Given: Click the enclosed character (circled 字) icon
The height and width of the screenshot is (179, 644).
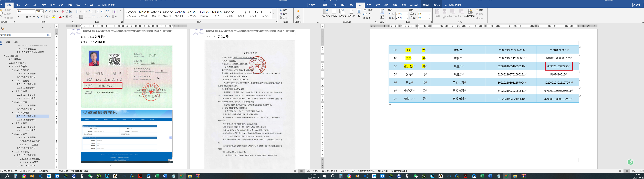Looking at the screenshot, I should tap(71, 17).
